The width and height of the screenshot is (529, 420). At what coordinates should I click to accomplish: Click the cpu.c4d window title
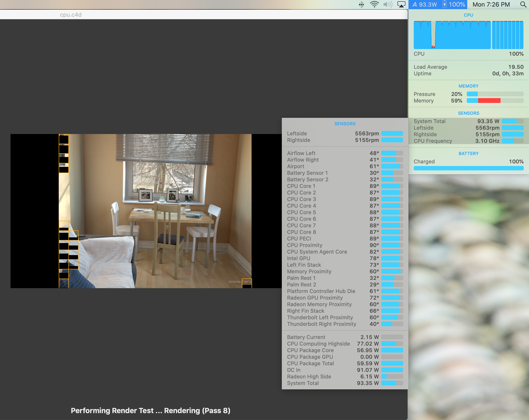71,15
